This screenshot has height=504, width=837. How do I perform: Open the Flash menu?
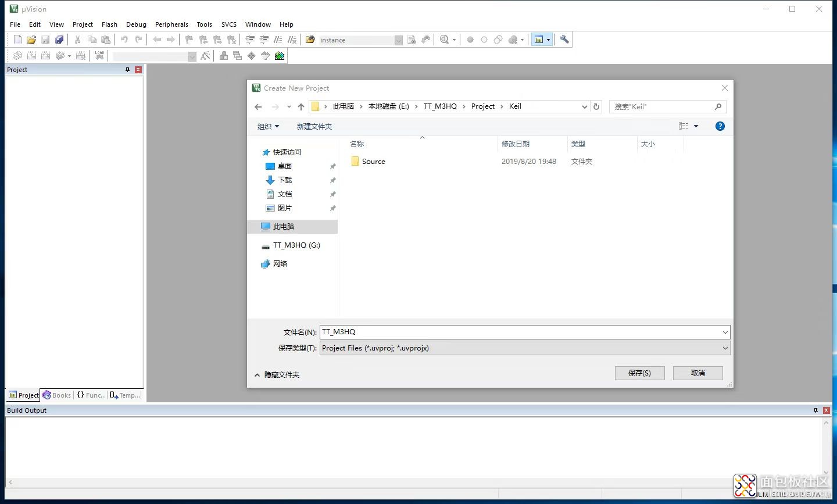[109, 24]
